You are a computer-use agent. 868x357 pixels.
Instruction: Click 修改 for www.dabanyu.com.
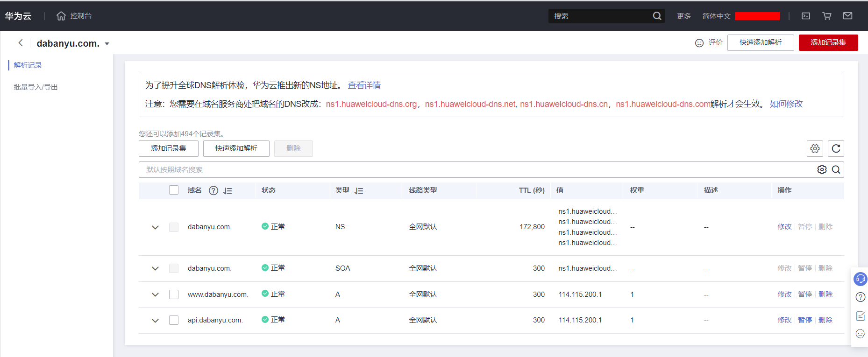[x=784, y=294]
